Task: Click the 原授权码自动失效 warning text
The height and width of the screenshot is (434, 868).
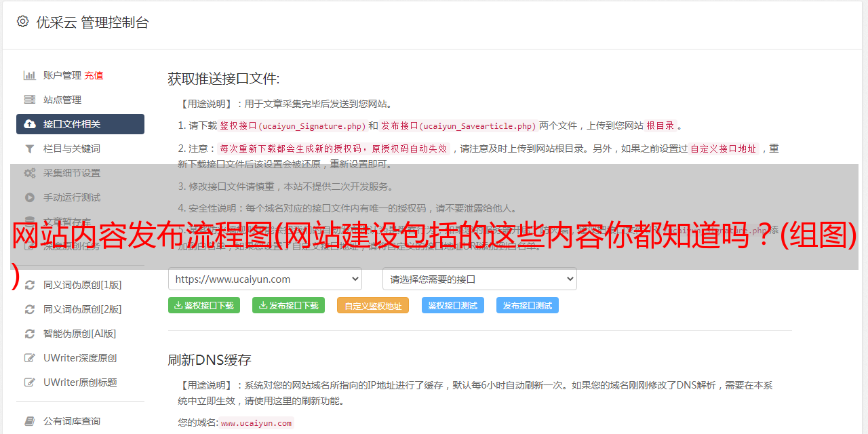Action: pyautogui.click(x=410, y=149)
